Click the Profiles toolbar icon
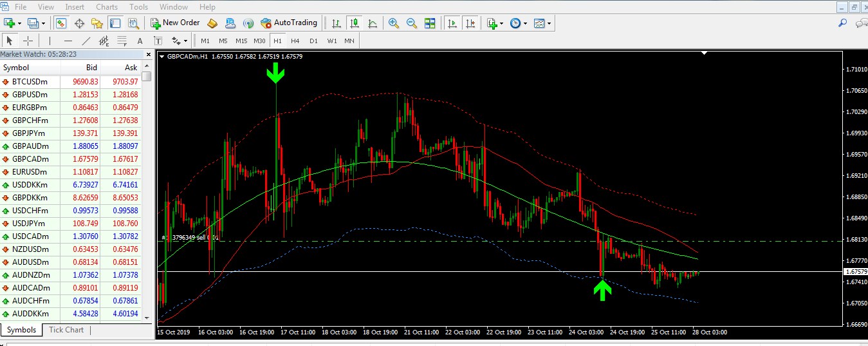Viewport: 868px width, 346px height. coord(33,23)
